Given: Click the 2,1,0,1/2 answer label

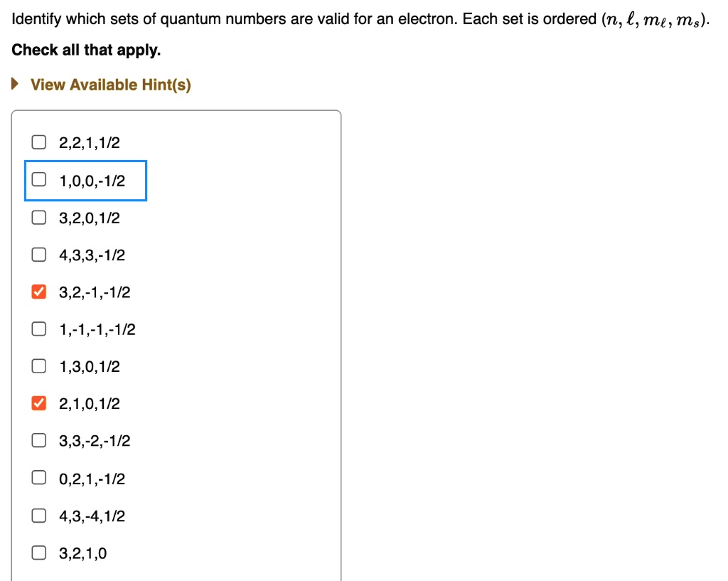Looking at the screenshot, I should (x=90, y=404).
